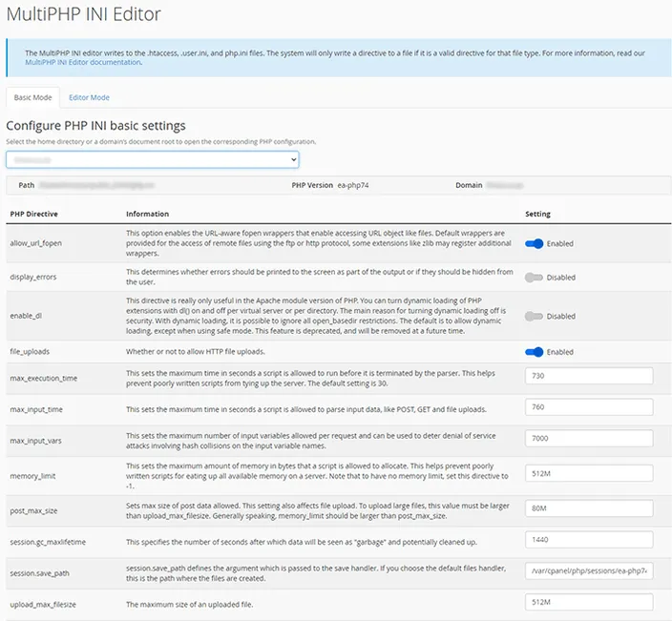Click the max_execution_time field showing 730
The height and width of the screenshot is (621, 672).
[589, 376]
